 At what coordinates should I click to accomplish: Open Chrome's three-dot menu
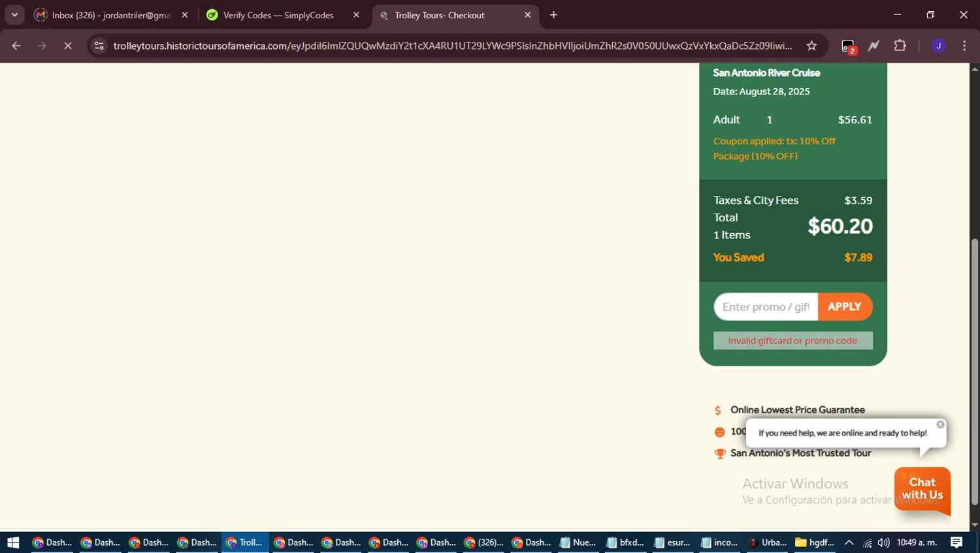coord(964,46)
